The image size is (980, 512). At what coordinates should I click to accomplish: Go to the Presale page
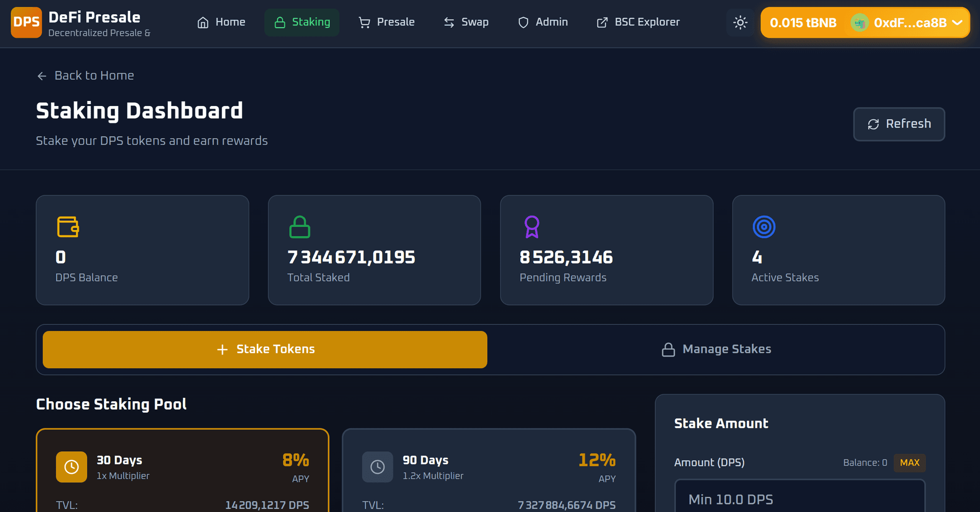[x=386, y=22]
